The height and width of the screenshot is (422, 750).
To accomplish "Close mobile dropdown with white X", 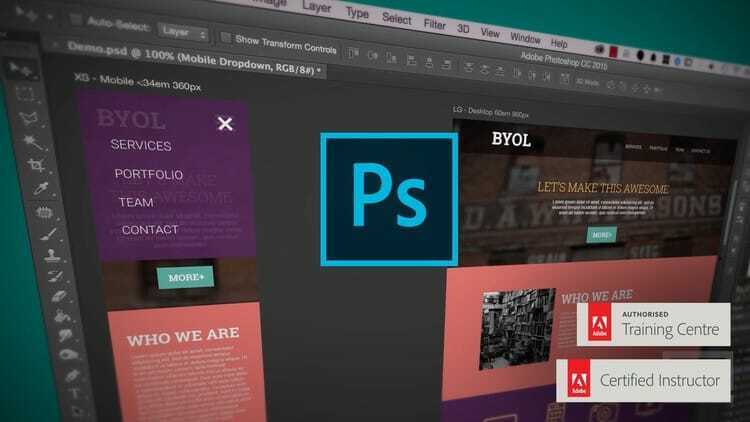I will tap(225, 124).
